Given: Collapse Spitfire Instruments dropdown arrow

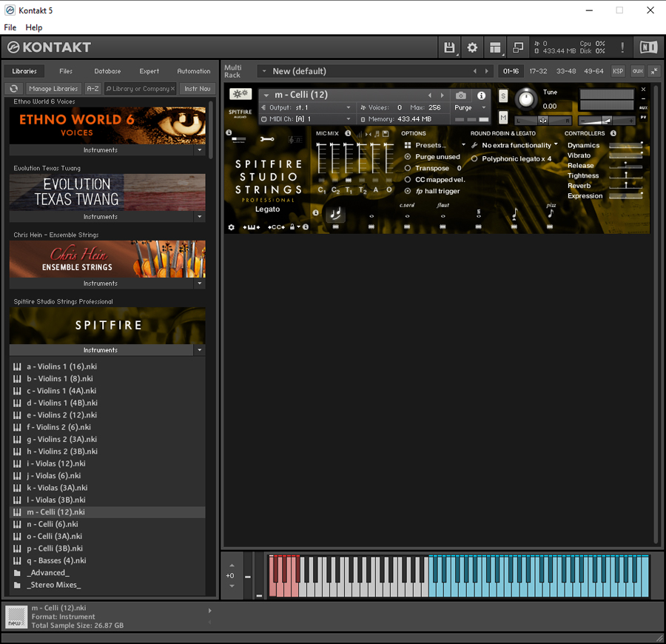Looking at the screenshot, I should point(200,350).
